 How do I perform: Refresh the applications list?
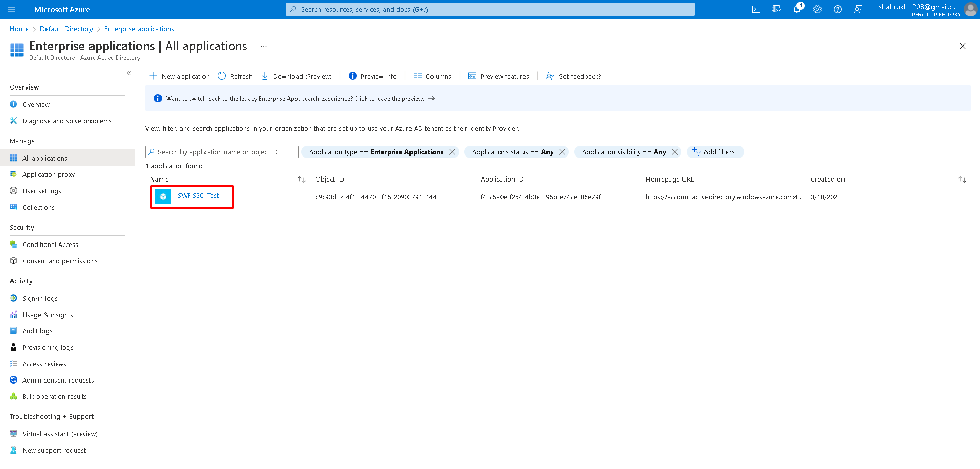[x=235, y=76]
